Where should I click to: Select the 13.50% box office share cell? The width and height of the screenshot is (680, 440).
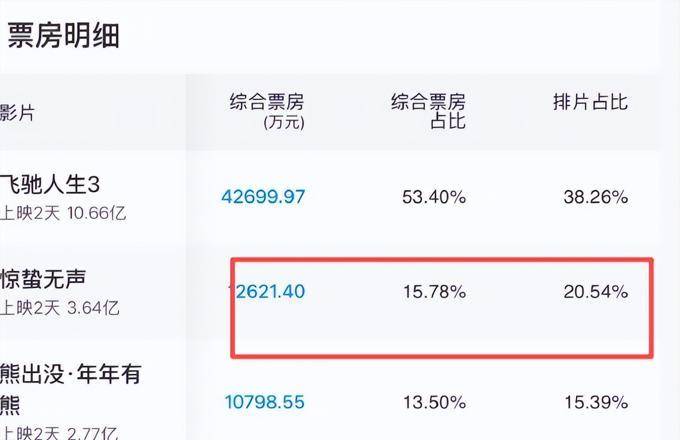point(434,402)
